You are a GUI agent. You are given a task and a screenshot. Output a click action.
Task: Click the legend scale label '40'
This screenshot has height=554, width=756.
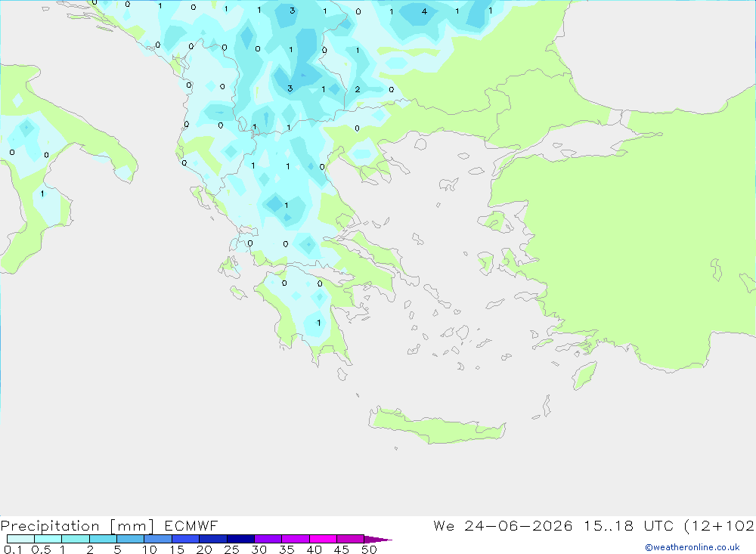314,549
